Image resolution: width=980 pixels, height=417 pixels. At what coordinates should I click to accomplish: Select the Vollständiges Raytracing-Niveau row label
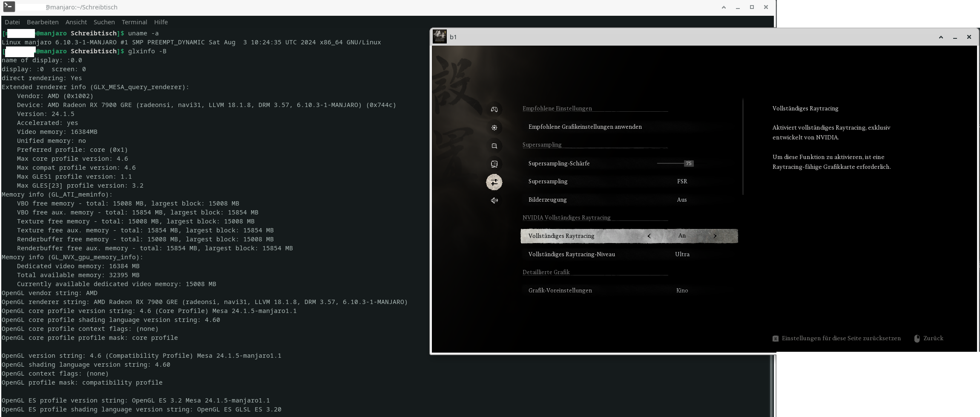(x=572, y=254)
